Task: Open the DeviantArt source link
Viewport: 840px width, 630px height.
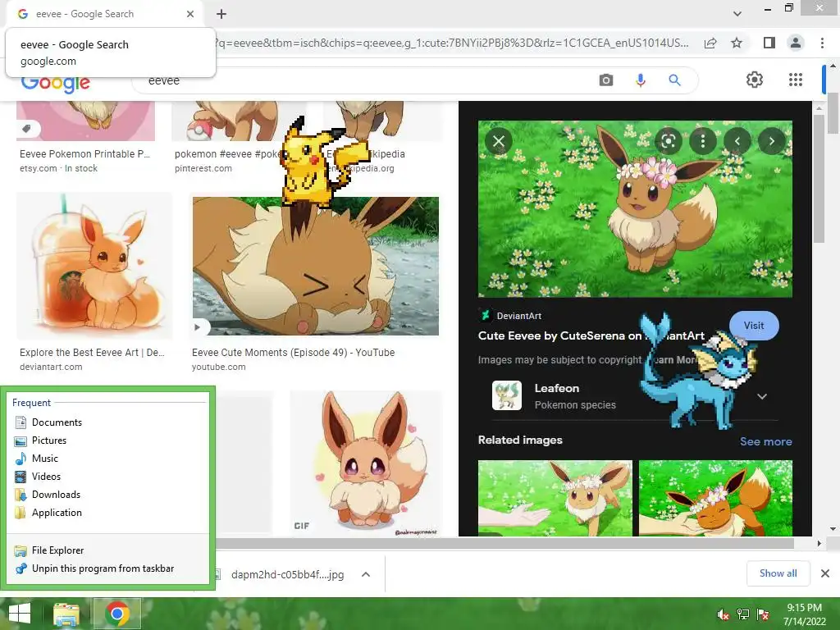Action: click(x=518, y=316)
